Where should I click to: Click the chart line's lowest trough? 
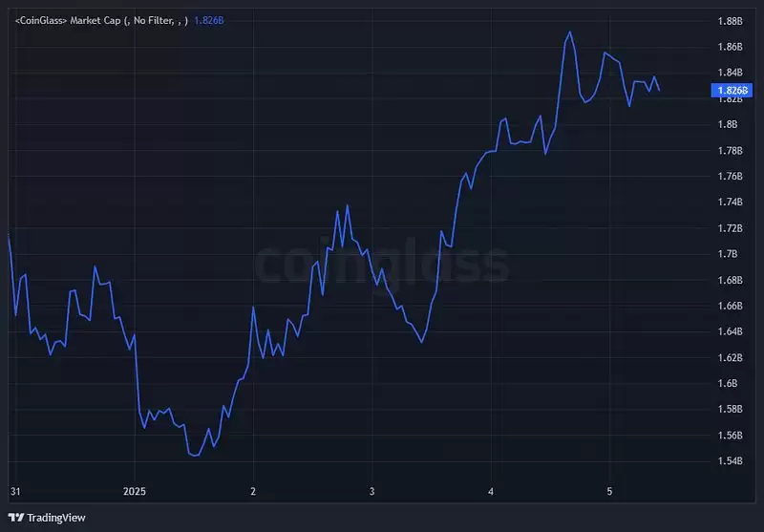(x=195, y=456)
